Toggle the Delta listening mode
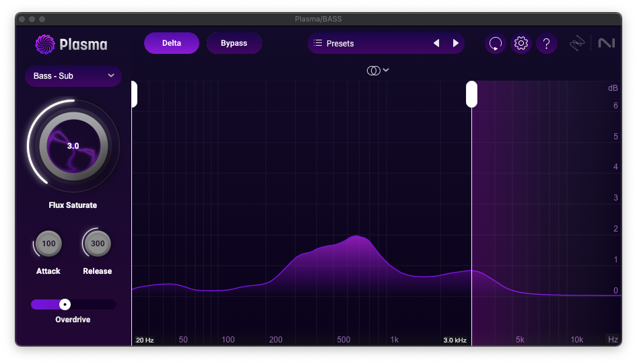Image resolution: width=637 pixels, height=364 pixels. pos(172,43)
